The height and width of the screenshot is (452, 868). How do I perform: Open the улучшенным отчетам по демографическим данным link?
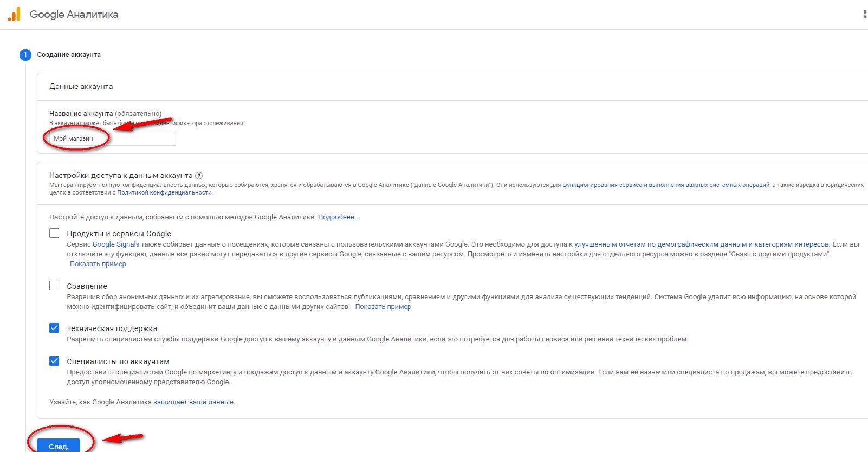[x=701, y=244]
